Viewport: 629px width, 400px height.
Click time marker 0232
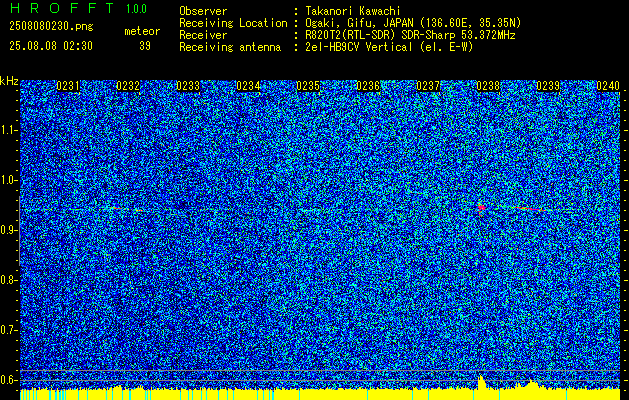[x=128, y=86]
